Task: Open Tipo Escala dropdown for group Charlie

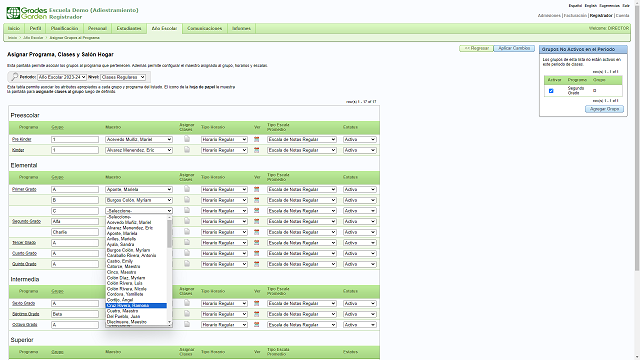Action: tap(302, 232)
